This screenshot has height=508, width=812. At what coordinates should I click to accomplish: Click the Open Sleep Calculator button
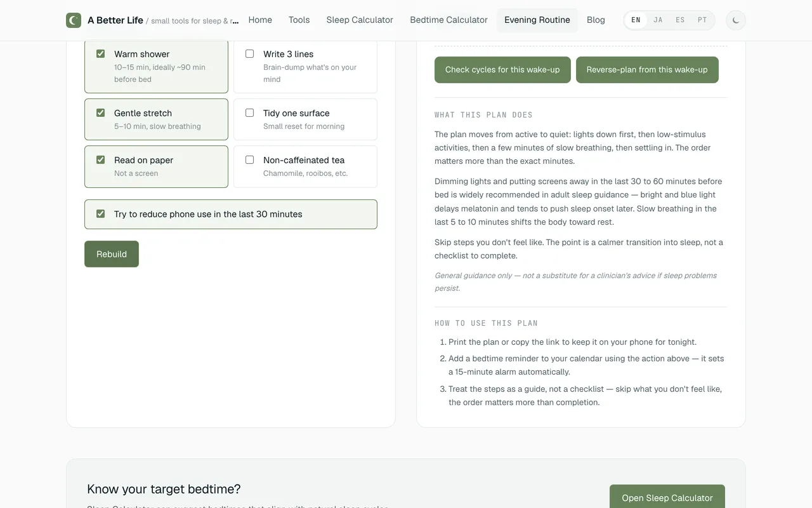pyautogui.click(x=667, y=498)
